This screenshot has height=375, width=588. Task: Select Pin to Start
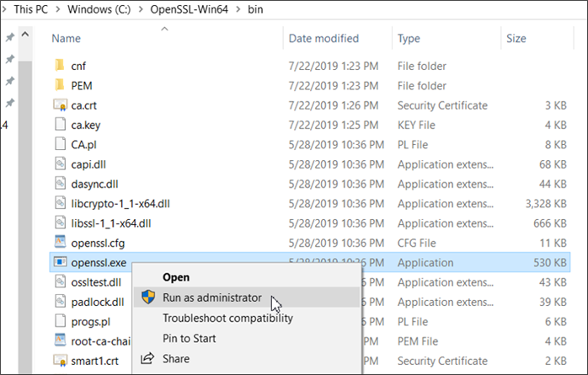189,338
